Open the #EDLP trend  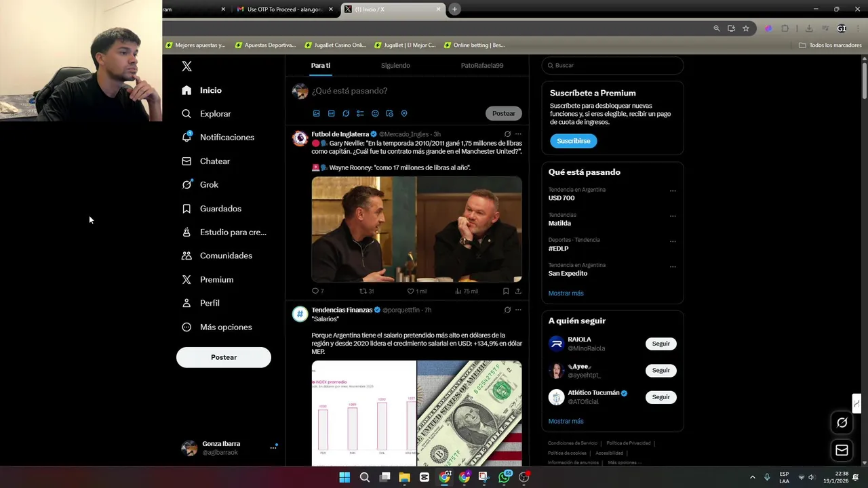pyautogui.click(x=559, y=249)
